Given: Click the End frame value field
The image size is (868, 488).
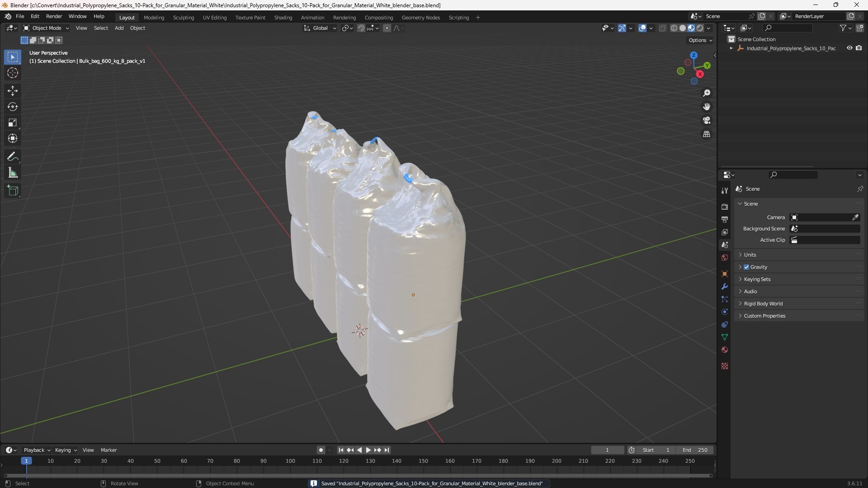Looking at the screenshot, I should (x=695, y=450).
